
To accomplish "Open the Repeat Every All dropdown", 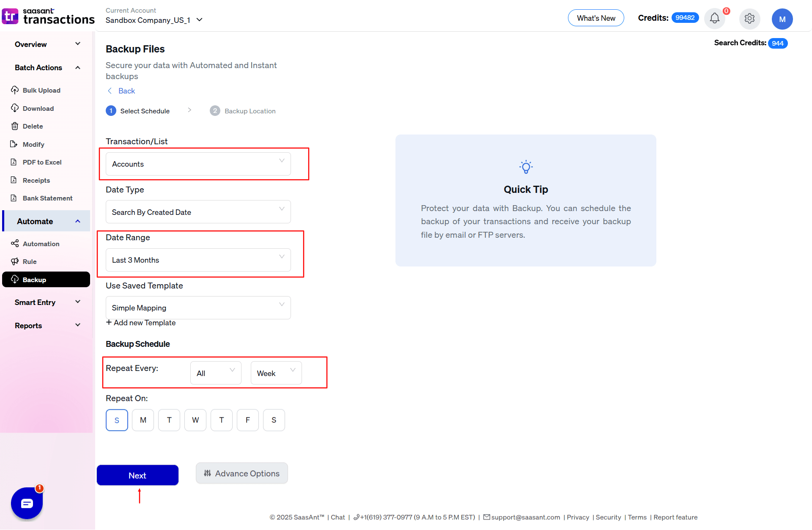I will tap(216, 373).
